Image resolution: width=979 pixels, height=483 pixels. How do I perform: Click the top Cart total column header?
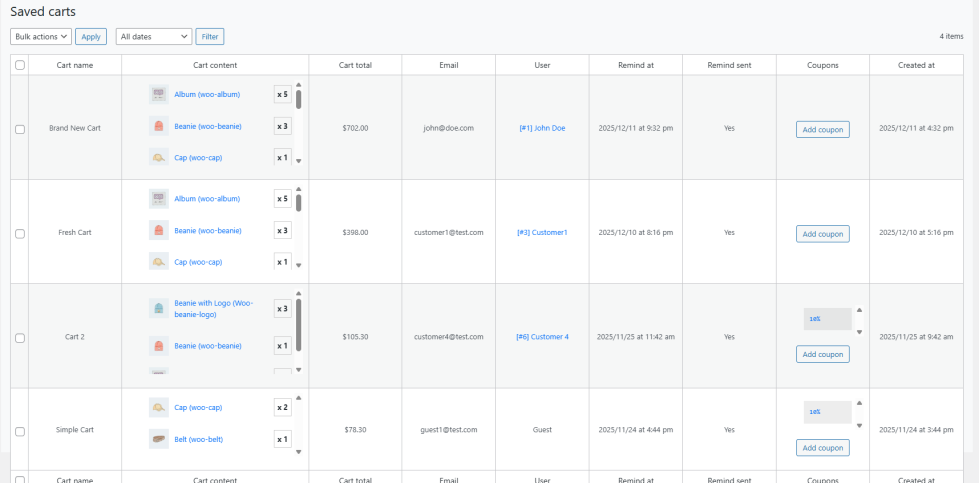tap(355, 65)
